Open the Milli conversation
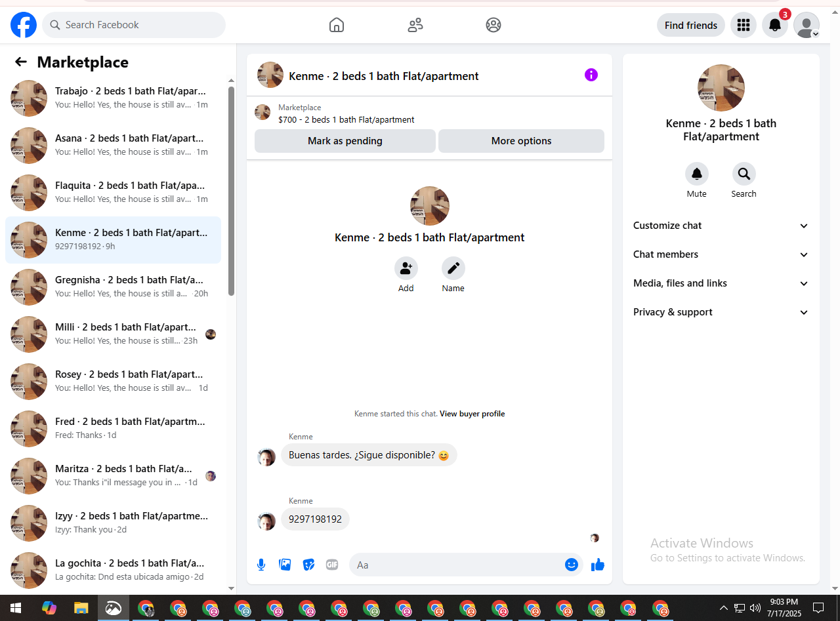The height and width of the screenshot is (621, 840). [113, 334]
